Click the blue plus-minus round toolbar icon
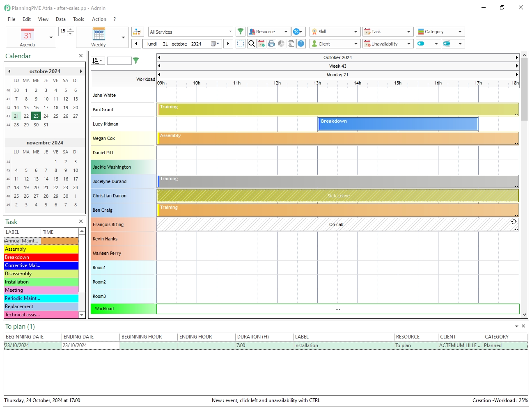This screenshot has width=532, height=407. tap(297, 32)
